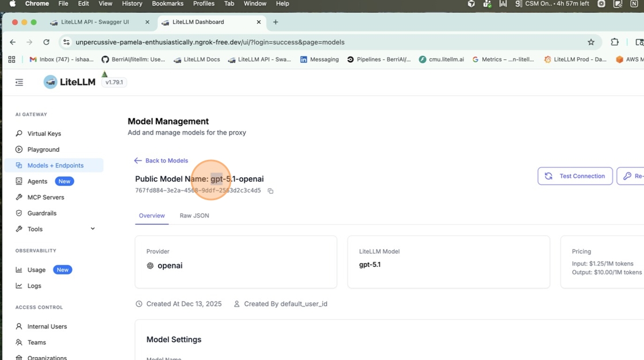Switch to the Raw JSON tab
The height and width of the screenshot is (360, 644).
194,216
